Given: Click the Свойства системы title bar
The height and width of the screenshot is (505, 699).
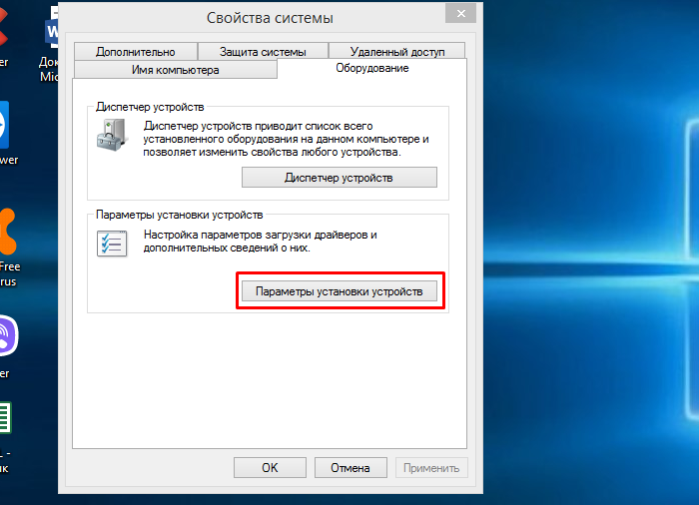Looking at the screenshot, I should click(270, 18).
